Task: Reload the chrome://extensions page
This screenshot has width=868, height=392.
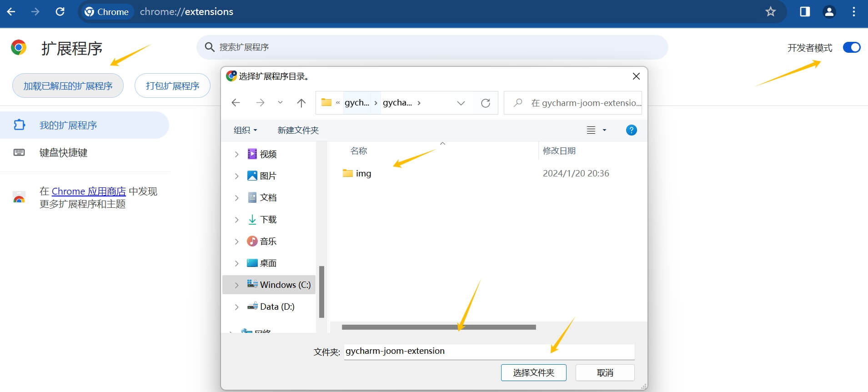Action: [x=60, y=12]
